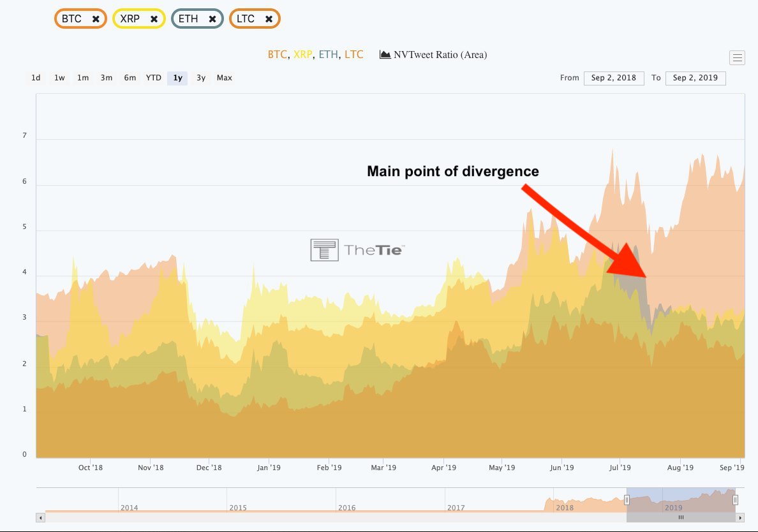Click the Oct '18 axis label
The width and height of the screenshot is (758, 532).
pos(91,468)
